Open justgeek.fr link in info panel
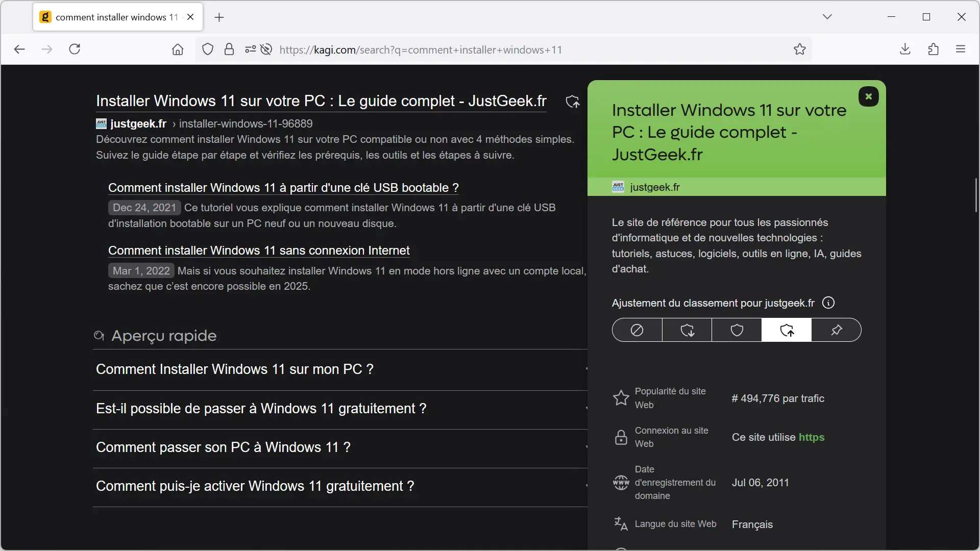Image resolution: width=980 pixels, height=551 pixels. tap(655, 187)
